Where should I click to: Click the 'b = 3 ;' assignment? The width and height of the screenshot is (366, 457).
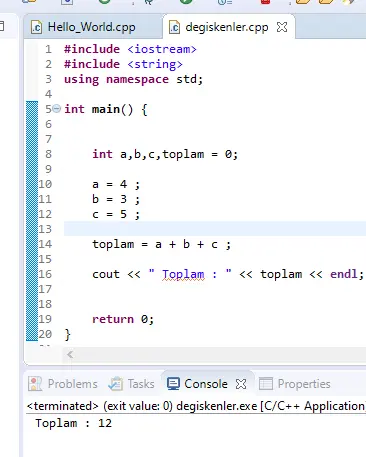tap(116, 199)
